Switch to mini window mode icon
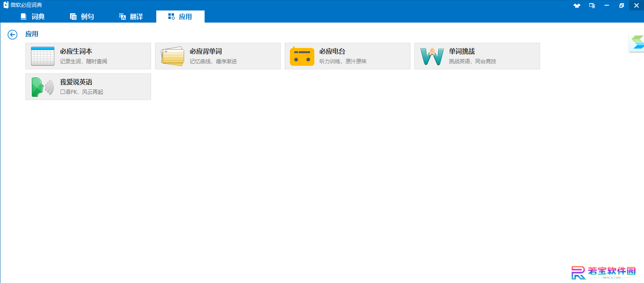Viewport: 644px width, 283px height. pos(592,5)
